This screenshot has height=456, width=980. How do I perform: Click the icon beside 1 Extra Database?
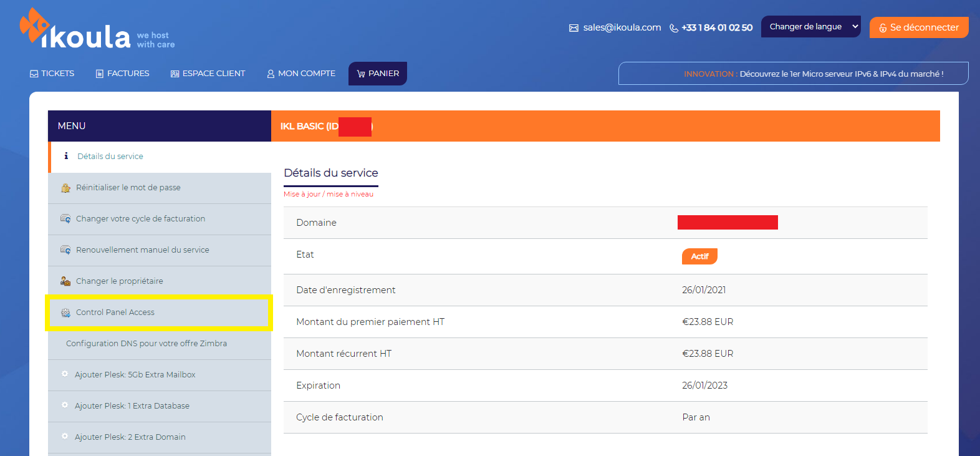(x=65, y=405)
